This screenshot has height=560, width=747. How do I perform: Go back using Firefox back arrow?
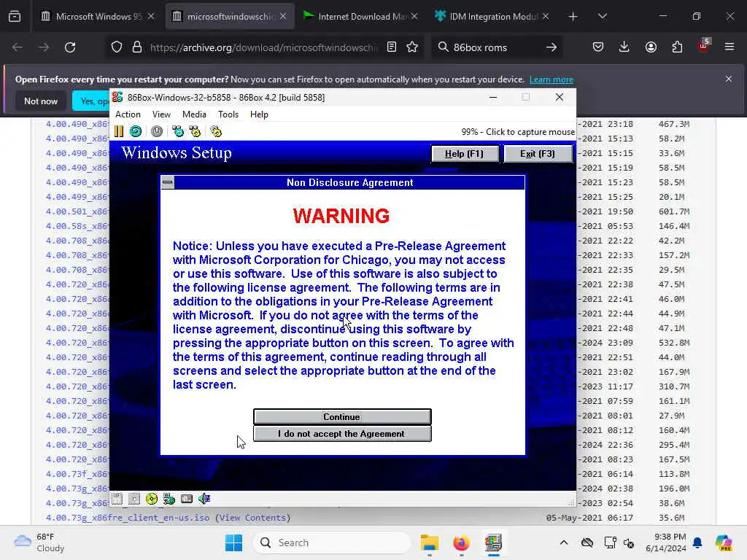18,47
